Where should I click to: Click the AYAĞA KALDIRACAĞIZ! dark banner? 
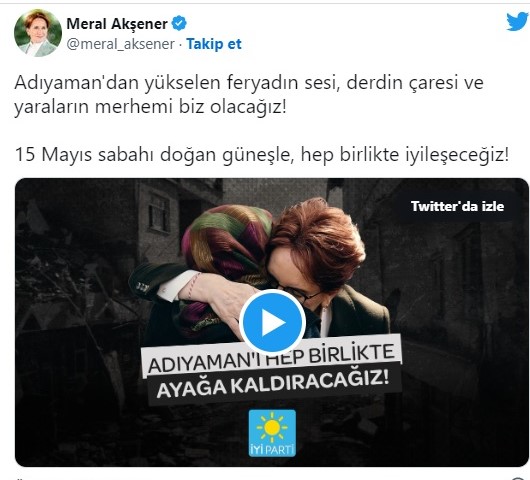coord(274,384)
